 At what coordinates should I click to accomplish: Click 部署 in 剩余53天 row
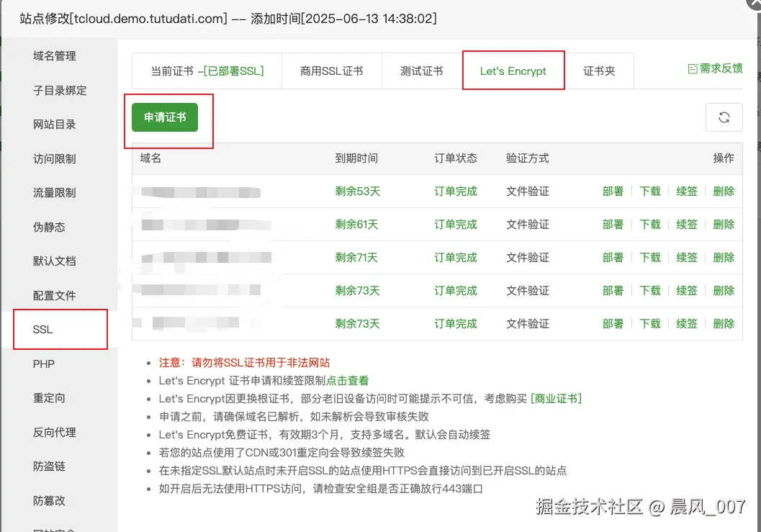click(613, 191)
